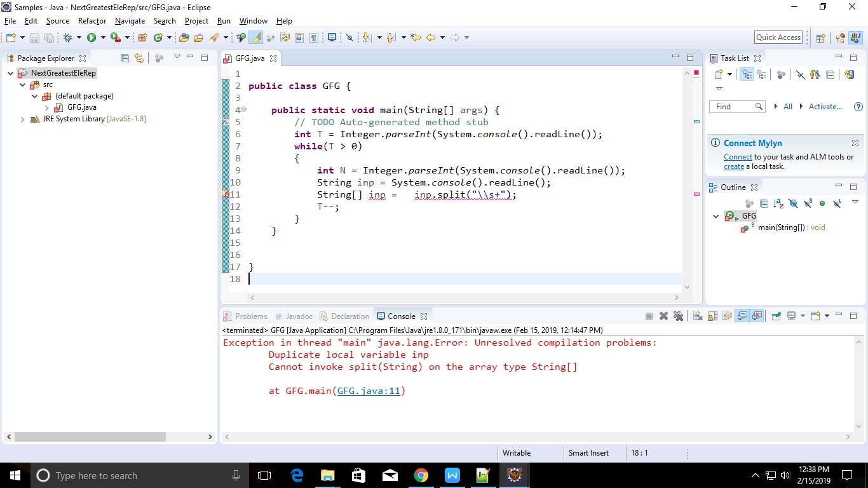This screenshot has height=488, width=868.
Task: Click the Task List help question icon
Action: click(x=858, y=107)
